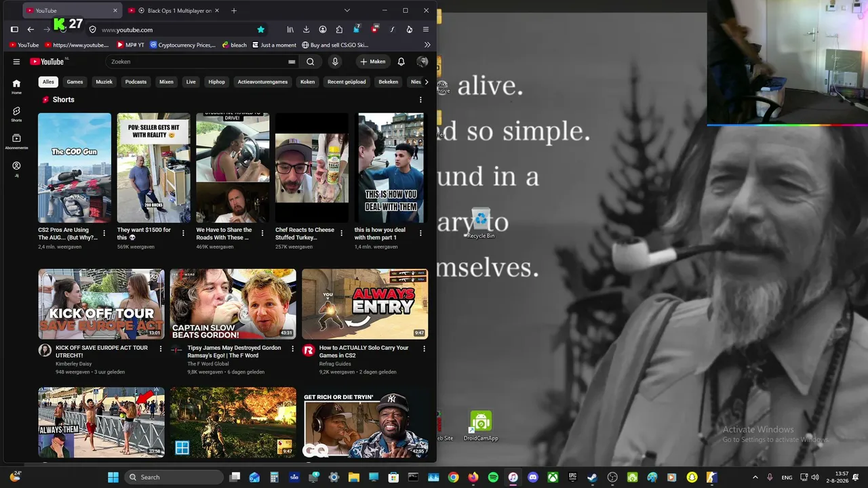Show more filter chips with right arrow

426,82
